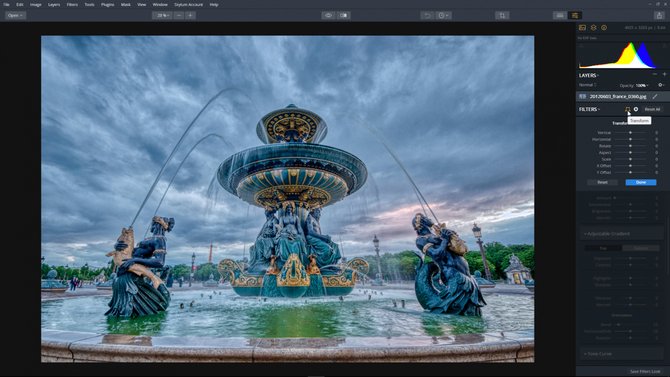Open the Window menu
Screen dimensions: 670x377
[x=160, y=4]
